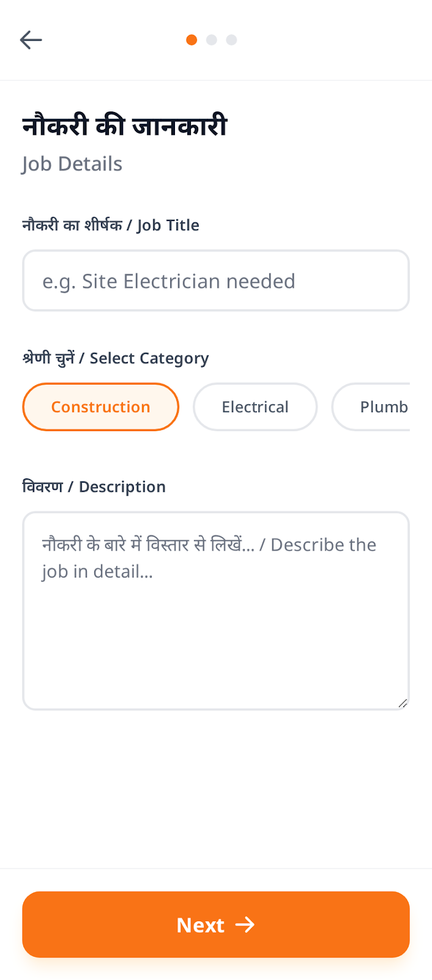This screenshot has height=980, width=432.
Task: Select the Electrical category chip
Action: pyautogui.click(x=255, y=407)
